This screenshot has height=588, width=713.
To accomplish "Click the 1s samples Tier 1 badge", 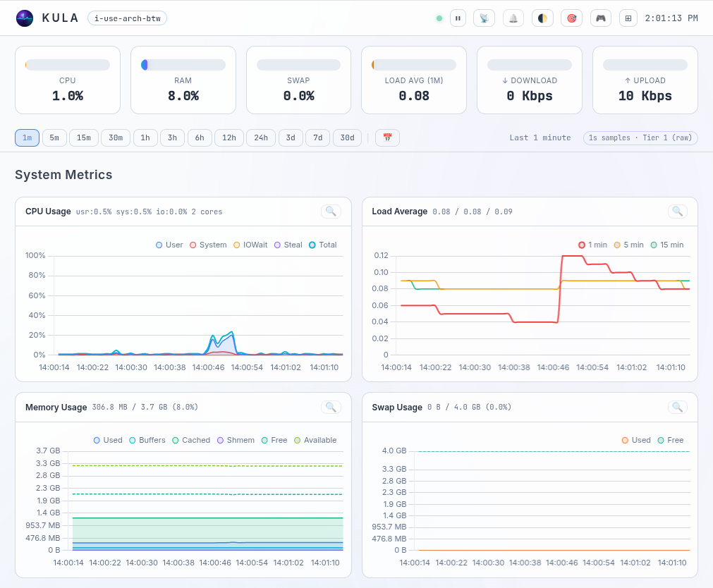I will (x=640, y=137).
